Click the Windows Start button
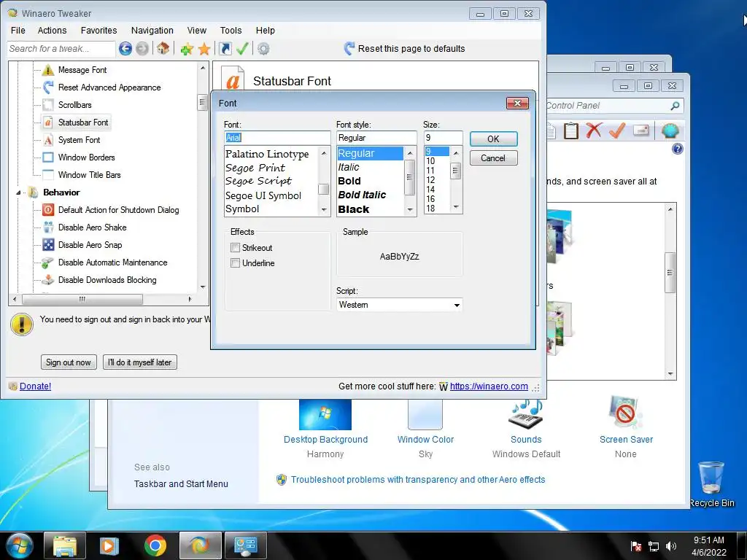This screenshot has height=560, width=747. coord(19,546)
